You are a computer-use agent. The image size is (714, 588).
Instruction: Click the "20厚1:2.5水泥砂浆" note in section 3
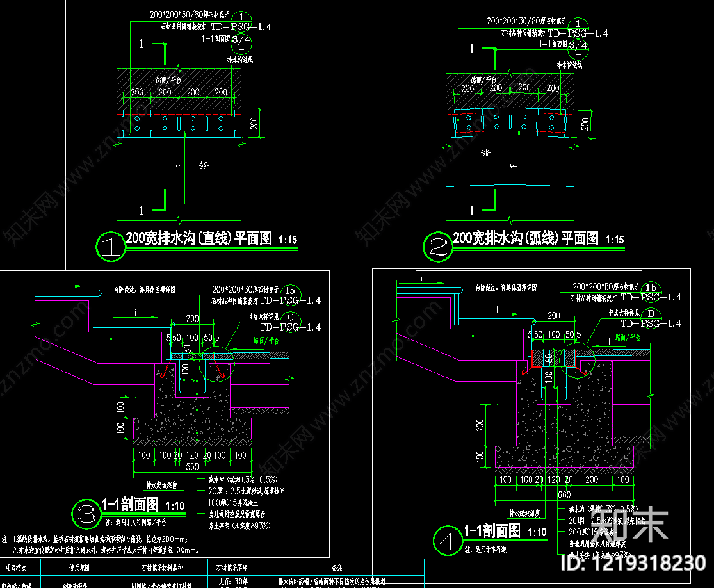point(247,491)
